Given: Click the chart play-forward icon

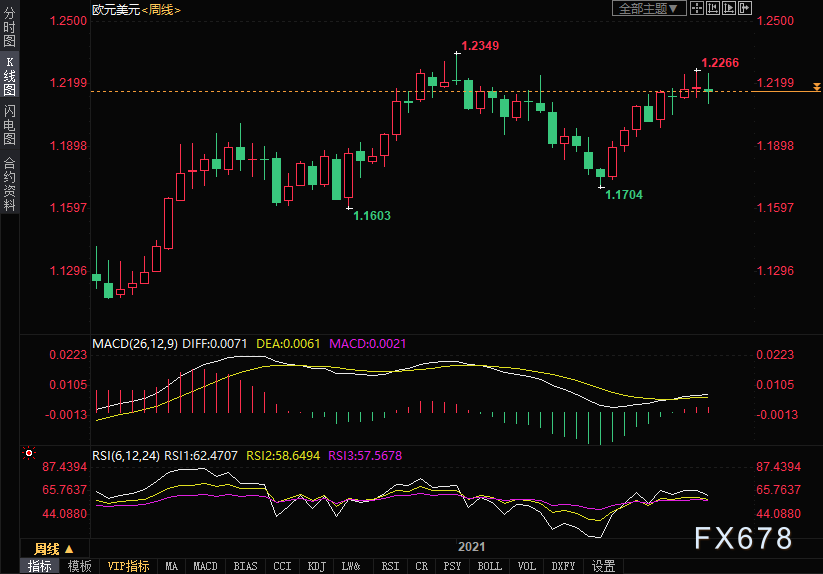Looking at the screenshot, I should tap(729, 8).
